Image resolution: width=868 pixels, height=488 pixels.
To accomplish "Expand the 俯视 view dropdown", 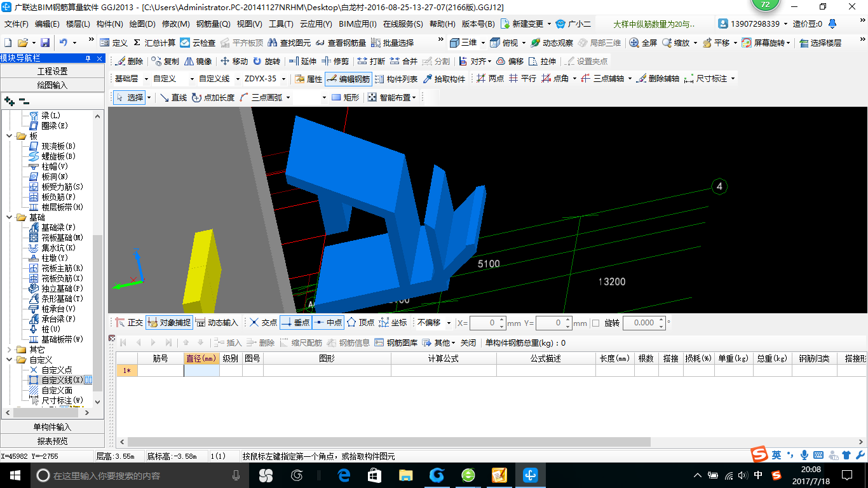I will pos(524,43).
